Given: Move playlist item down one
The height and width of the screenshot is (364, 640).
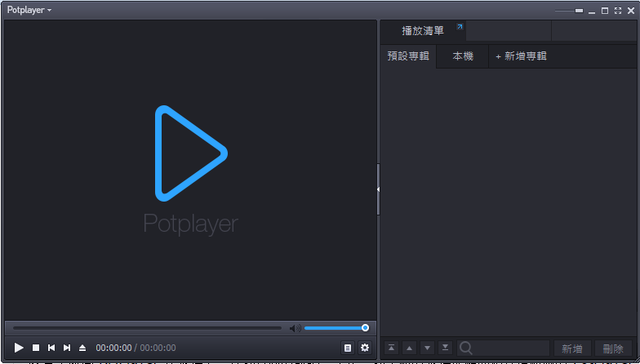Looking at the screenshot, I should point(428,348).
